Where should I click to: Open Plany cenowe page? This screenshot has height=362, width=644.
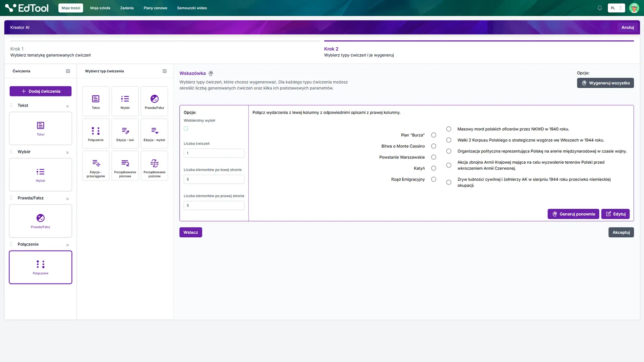(x=155, y=8)
